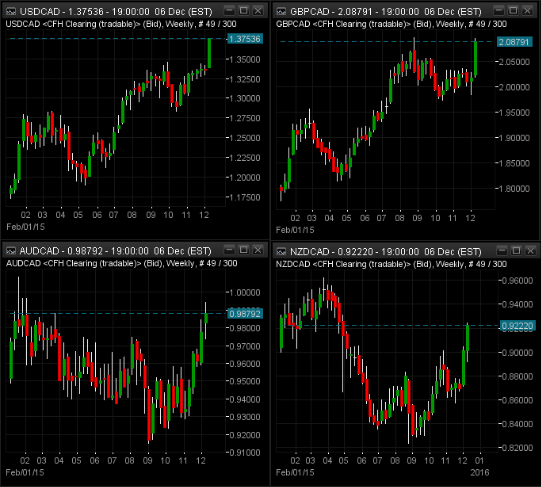Maximize the USDCAD chart window
This screenshot has width=541, height=487.
tap(244, 11)
